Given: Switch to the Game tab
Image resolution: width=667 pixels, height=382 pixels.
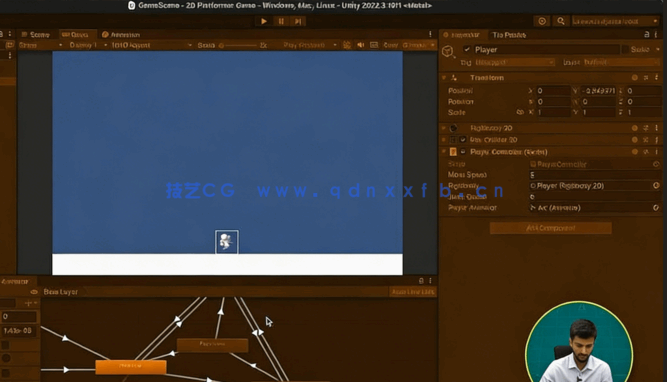Looking at the screenshot, I should pos(75,34).
